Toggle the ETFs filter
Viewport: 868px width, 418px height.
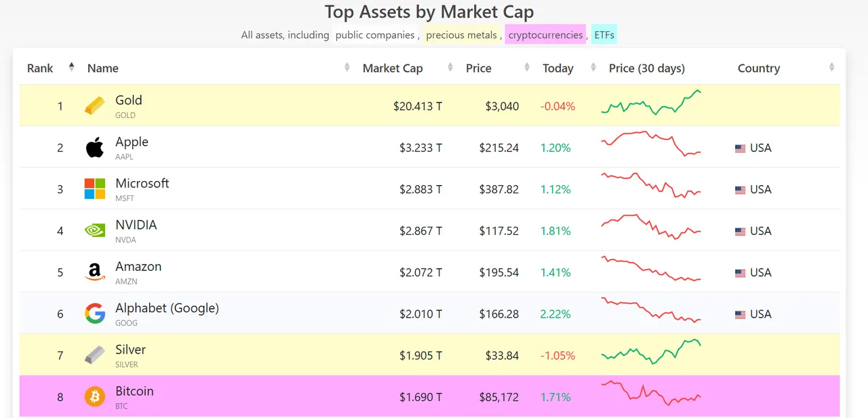point(604,35)
